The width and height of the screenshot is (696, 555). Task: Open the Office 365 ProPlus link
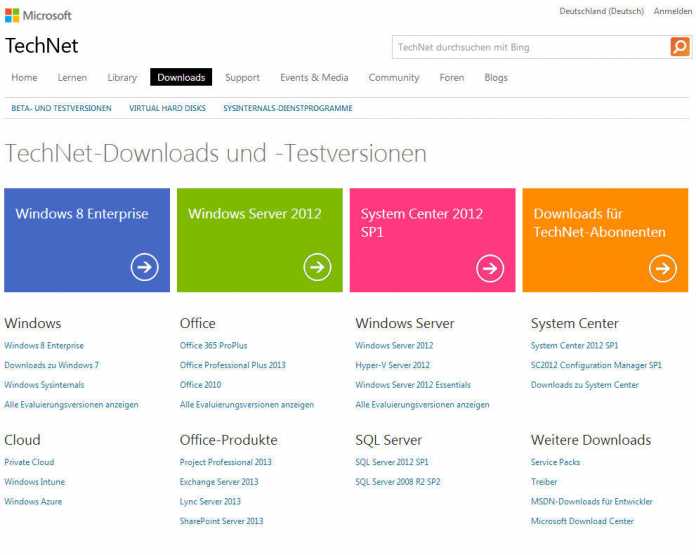tap(214, 346)
